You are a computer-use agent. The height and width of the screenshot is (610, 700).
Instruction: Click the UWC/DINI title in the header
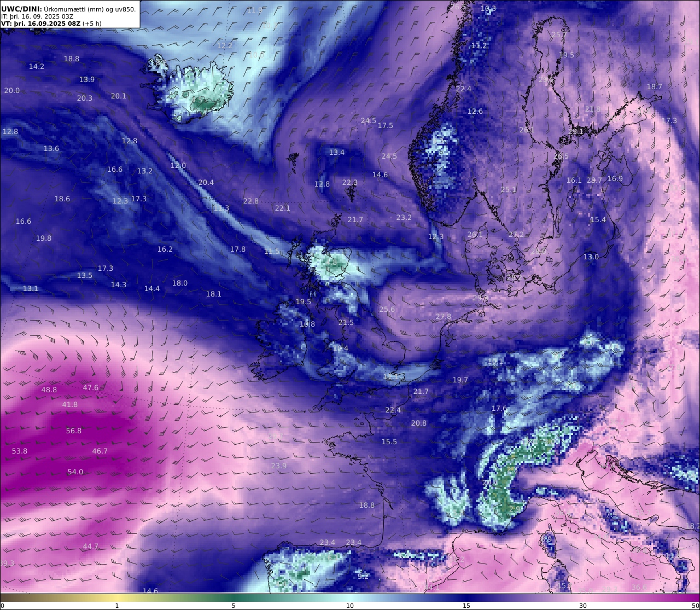(21, 9)
